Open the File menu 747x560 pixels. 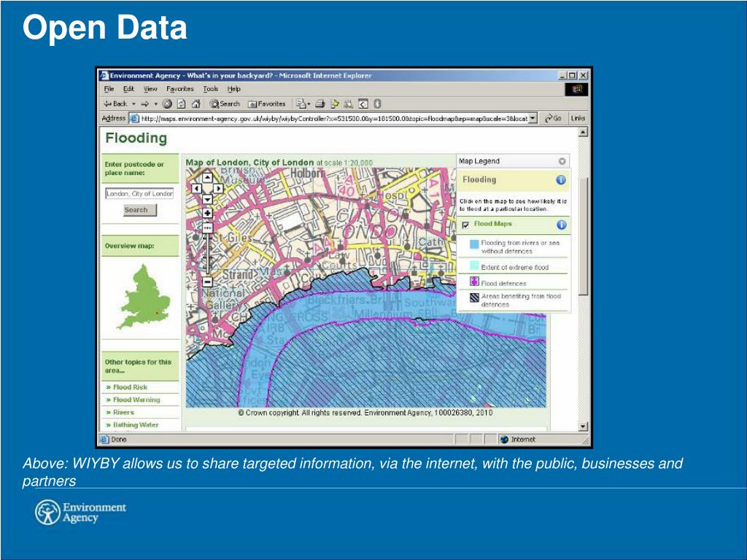(109, 89)
